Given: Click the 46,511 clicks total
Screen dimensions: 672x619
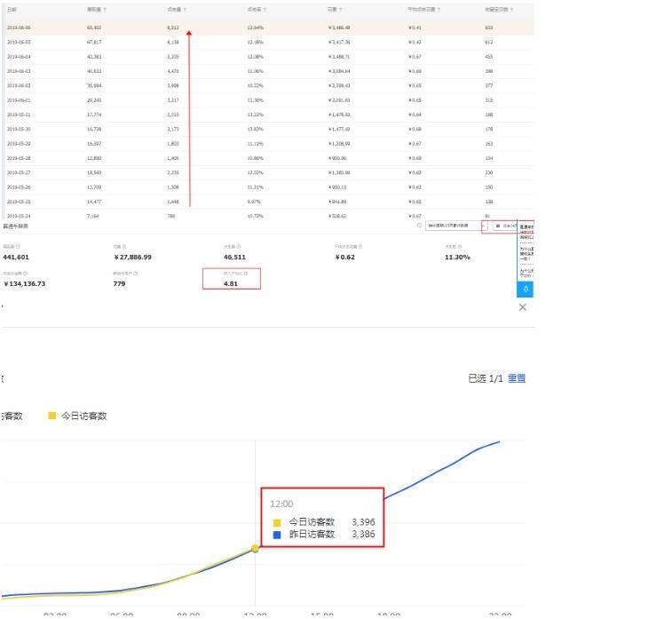Looking at the screenshot, I should pyautogui.click(x=235, y=258).
